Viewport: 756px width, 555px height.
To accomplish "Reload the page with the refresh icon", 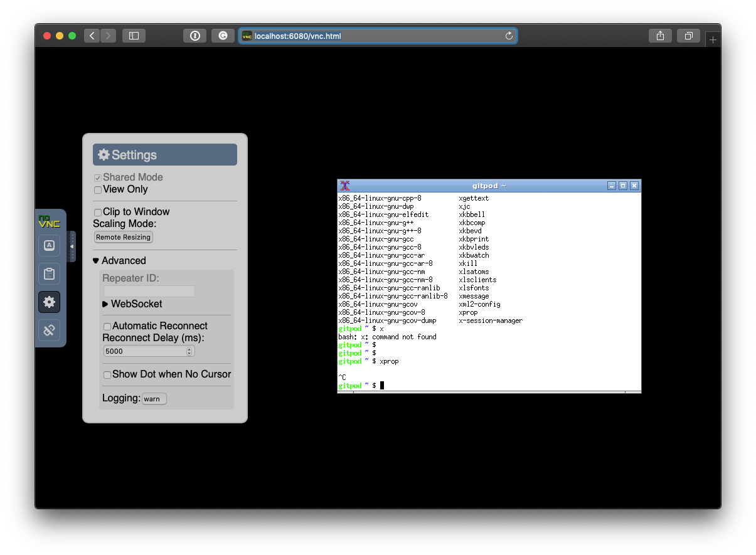I will point(509,36).
